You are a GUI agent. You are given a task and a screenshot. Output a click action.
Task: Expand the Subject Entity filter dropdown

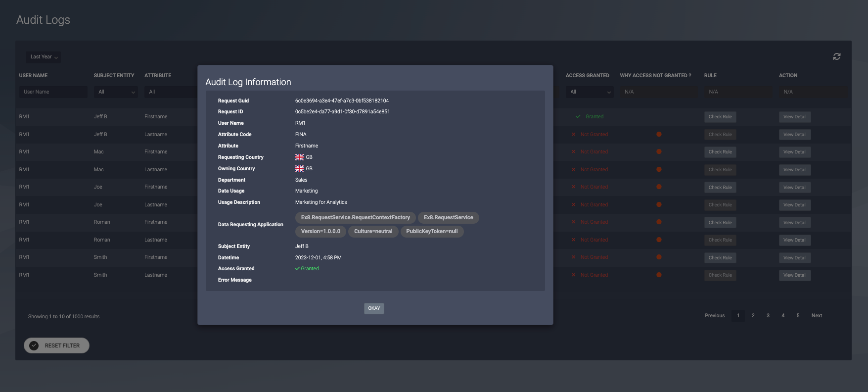[116, 92]
